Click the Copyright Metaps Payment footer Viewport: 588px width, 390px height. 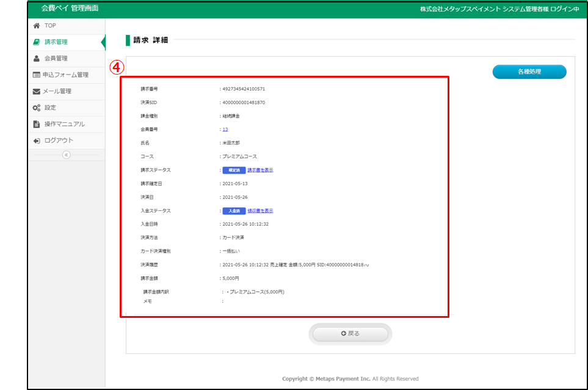click(x=350, y=379)
